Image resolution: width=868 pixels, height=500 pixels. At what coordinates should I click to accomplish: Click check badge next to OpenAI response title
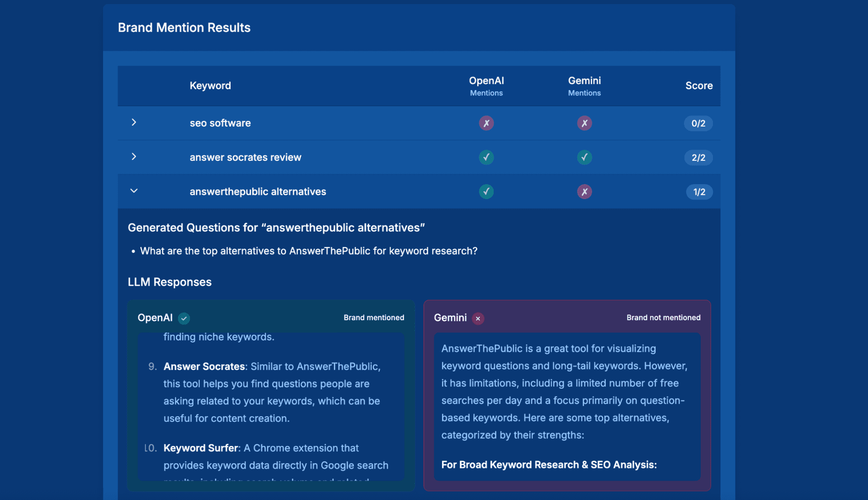click(184, 319)
